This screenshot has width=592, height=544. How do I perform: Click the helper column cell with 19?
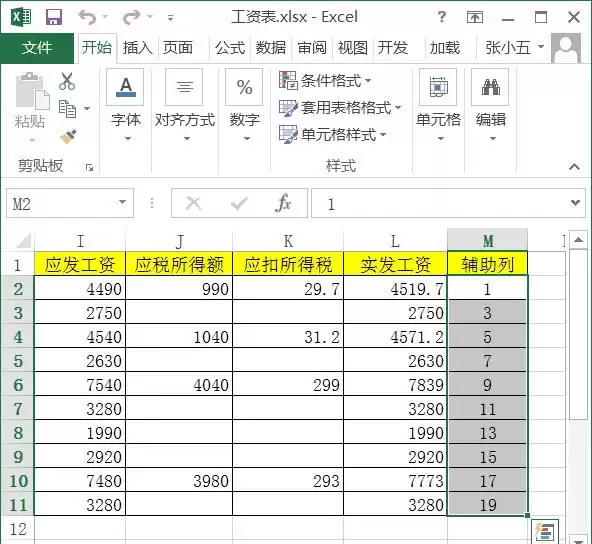[487, 504]
